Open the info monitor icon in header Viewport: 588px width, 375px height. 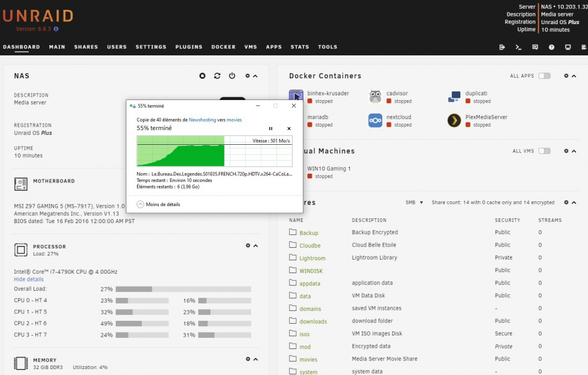[x=568, y=47]
